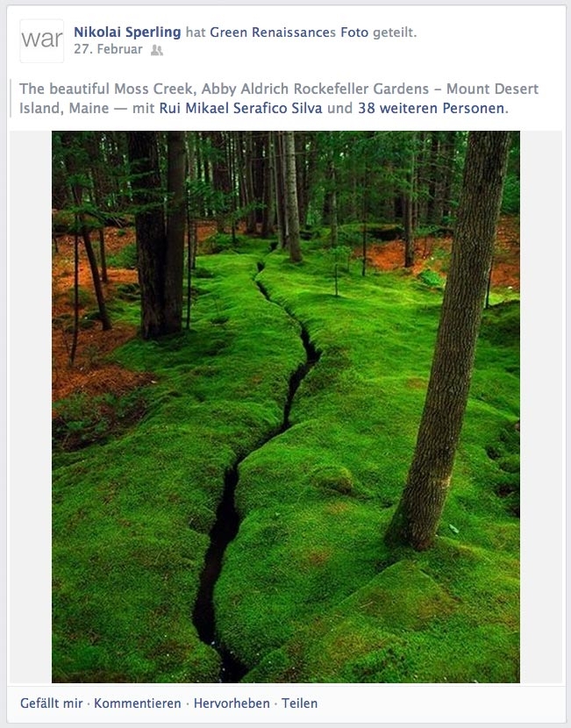Like the post with Gefällt mir

(51, 703)
